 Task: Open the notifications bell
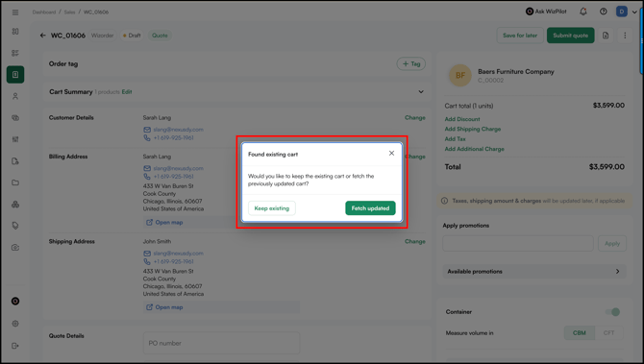[582, 12]
